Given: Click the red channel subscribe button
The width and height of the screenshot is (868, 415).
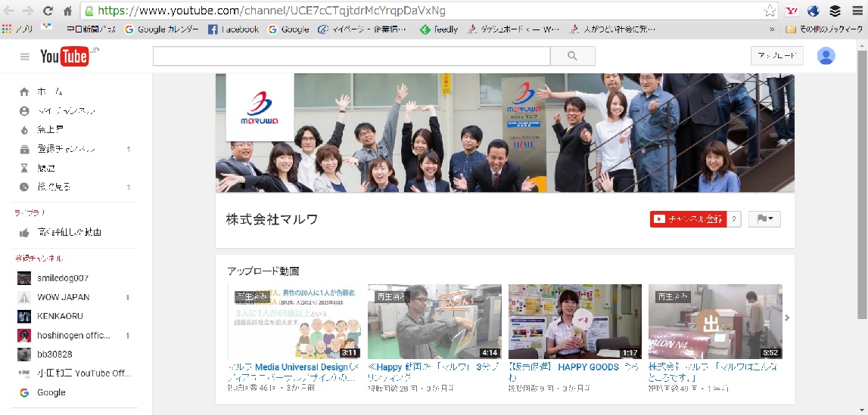Looking at the screenshot, I should (688, 219).
